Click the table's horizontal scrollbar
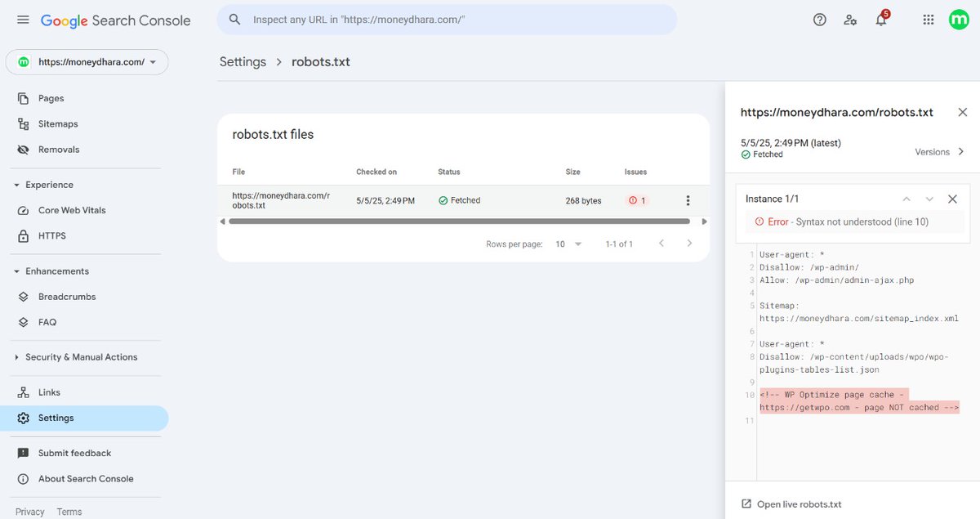The height and width of the screenshot is (519, 980). (459, 221)
